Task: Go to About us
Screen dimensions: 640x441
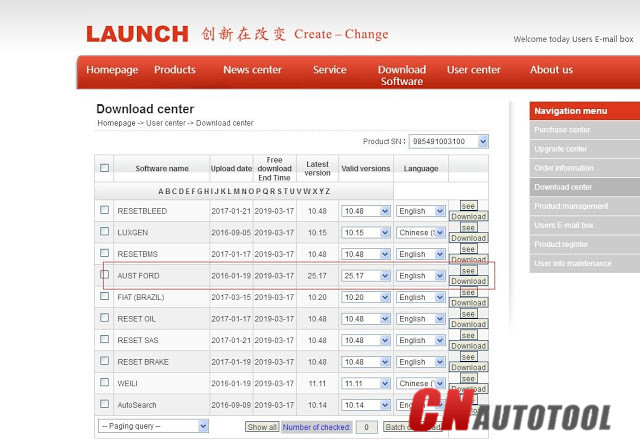Action: point(551,70)
